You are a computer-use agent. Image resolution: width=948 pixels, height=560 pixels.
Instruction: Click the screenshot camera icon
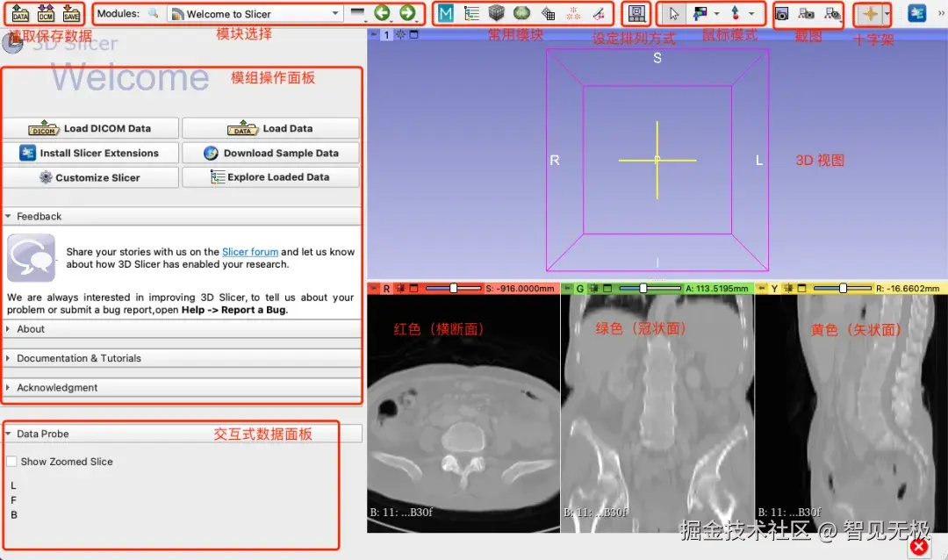[x=781, y=13]
